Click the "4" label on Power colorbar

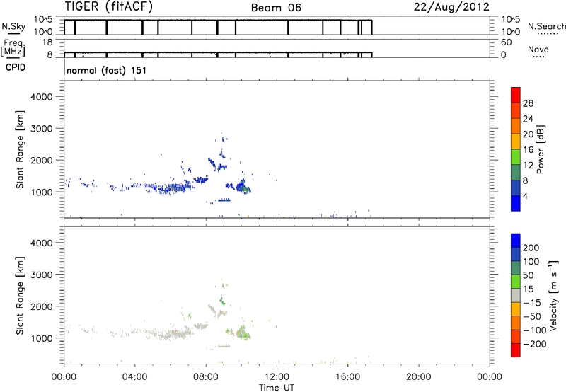tap(525, 196)
